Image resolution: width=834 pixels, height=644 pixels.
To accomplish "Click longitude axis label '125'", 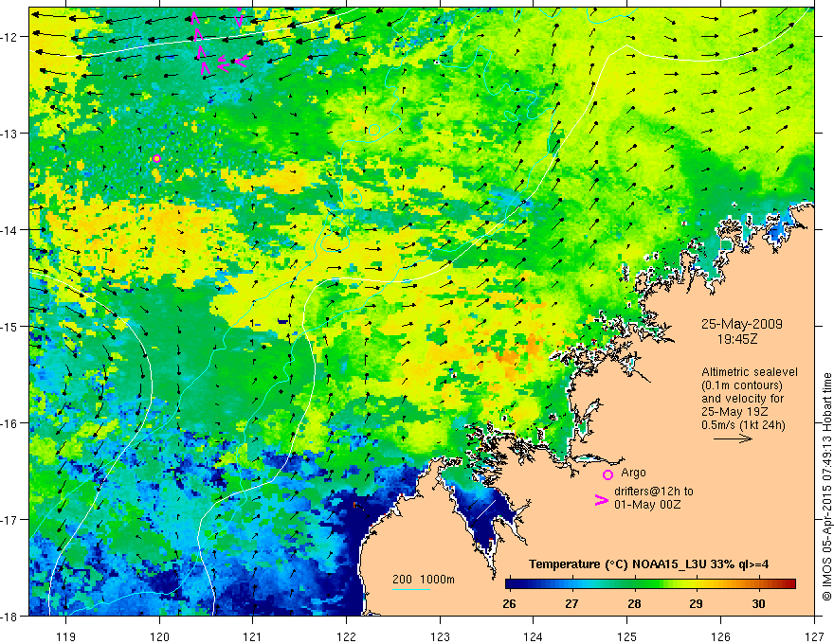I will point(627,636).
